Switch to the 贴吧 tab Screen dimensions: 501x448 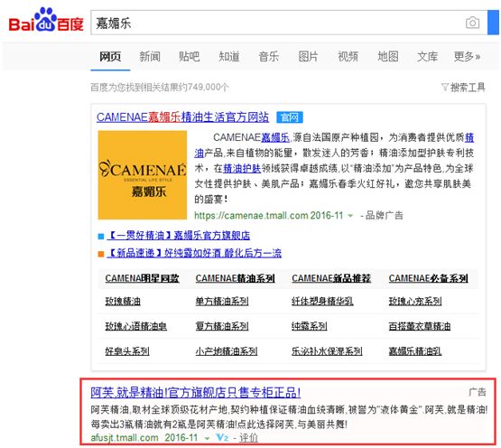coord(190,57)
